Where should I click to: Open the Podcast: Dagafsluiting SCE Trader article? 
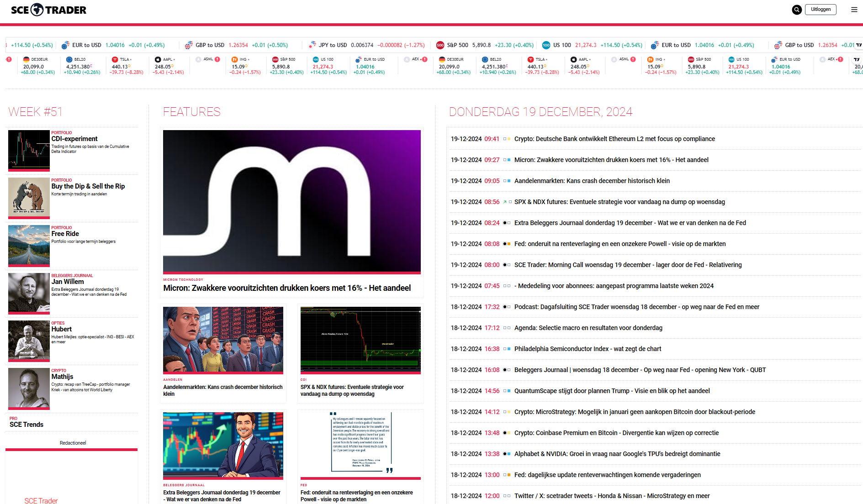pyautogui.click(x=637, y=307)
